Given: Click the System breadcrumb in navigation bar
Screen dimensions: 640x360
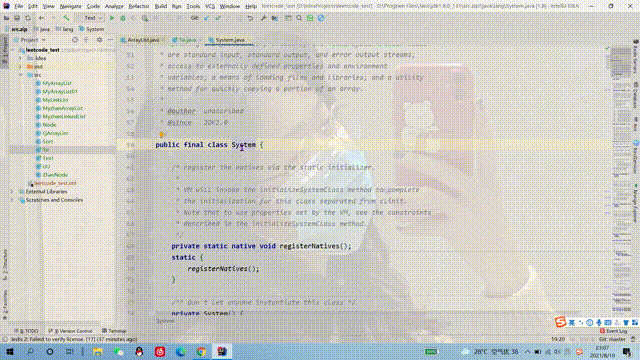Looking at the screenshot, I should coord(92,29).
